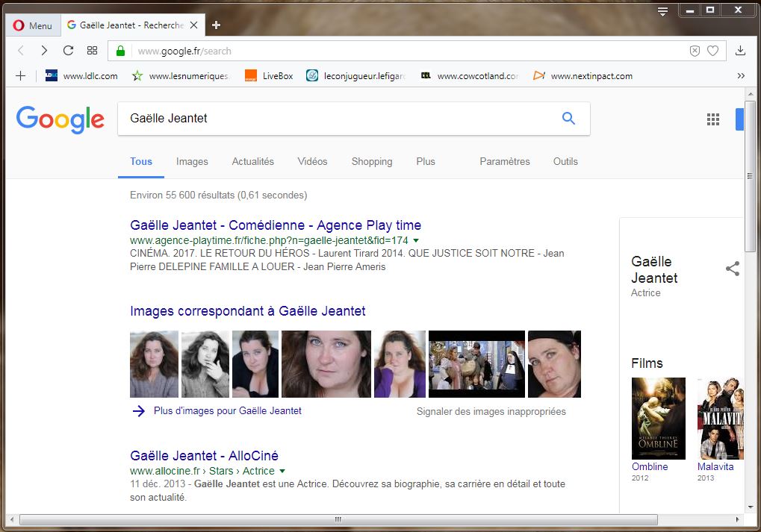Click the Google search text field
This screenshot has width=761, height=532.
[x=340, y=119]
